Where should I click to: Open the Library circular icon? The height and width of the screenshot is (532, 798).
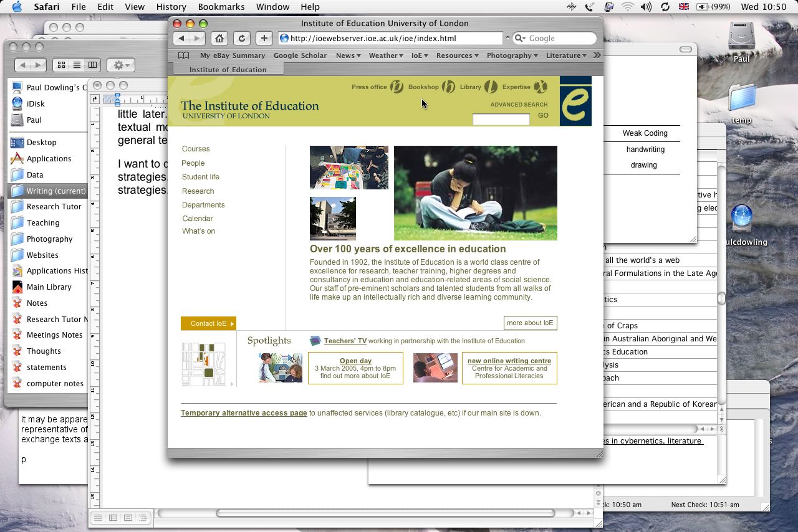coord(491,87)
